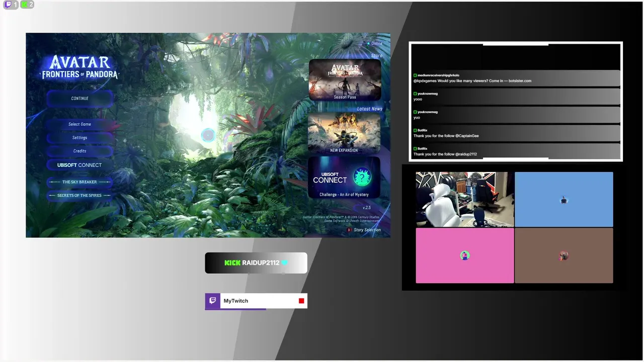
Task: Open the NEW EXPANSION news card
Action: pos(344,133)
